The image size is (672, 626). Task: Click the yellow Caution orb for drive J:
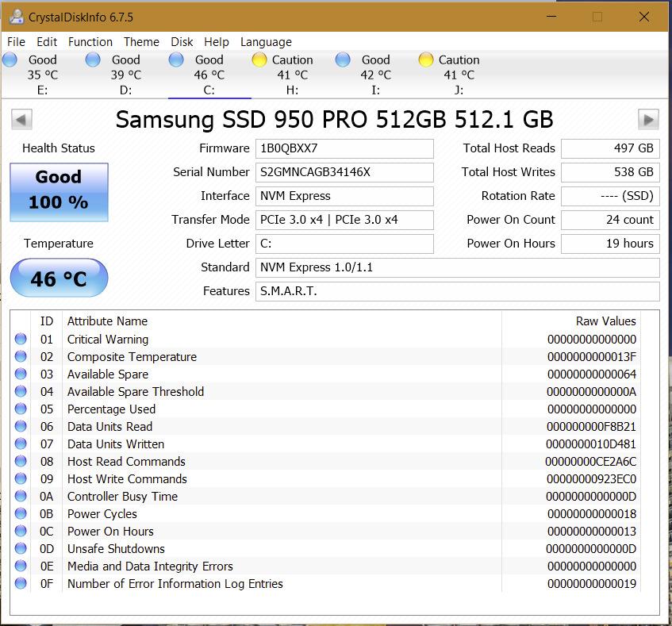tap(425, 60)
